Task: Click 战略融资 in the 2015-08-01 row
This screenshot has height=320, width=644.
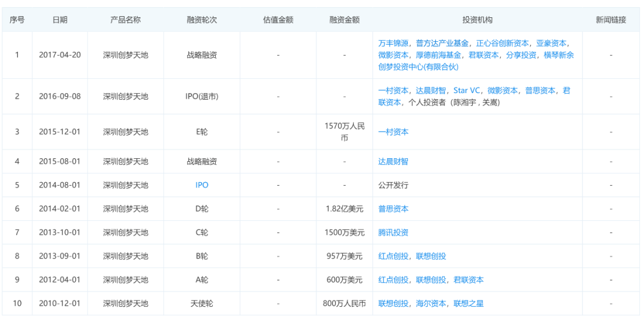Action: [x=202, y=162]
